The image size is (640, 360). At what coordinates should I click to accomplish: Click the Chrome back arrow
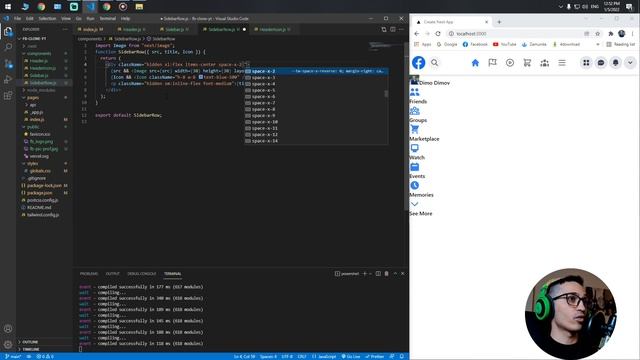tap(416, 33)
